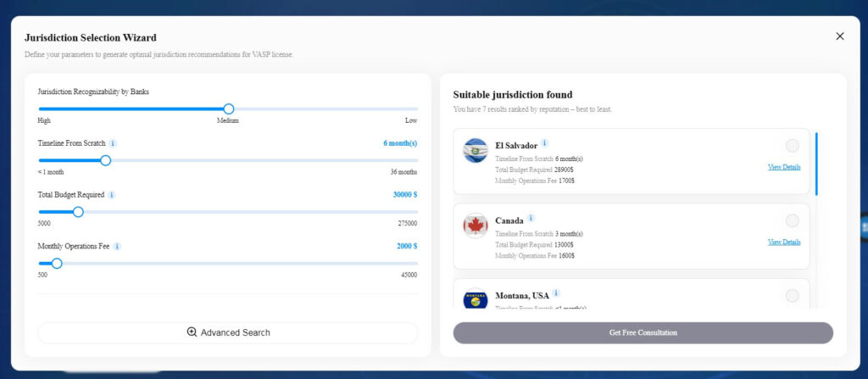Click the El Salvador flag icon

click(476, 151)
